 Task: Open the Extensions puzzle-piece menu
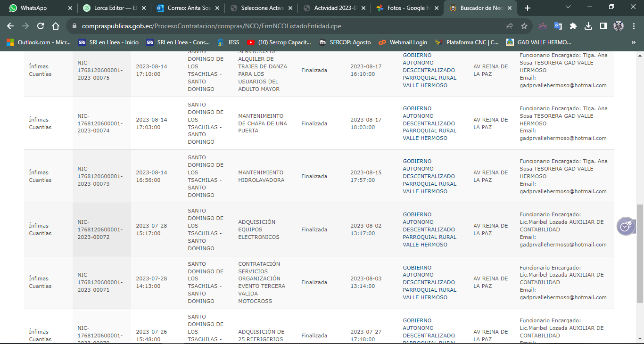point(573,26)
